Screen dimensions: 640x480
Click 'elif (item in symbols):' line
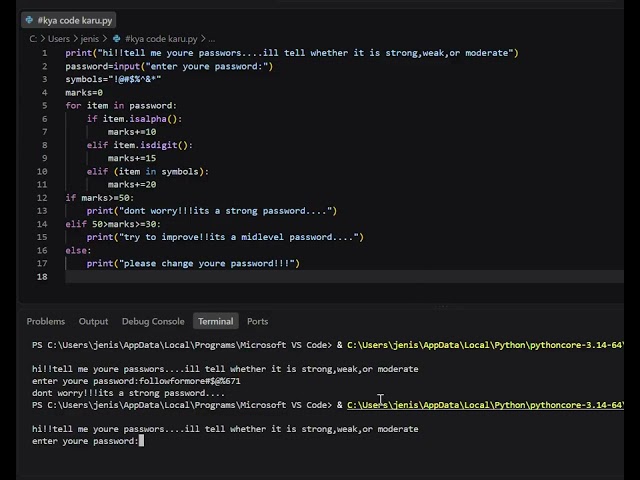click(148, 171)
